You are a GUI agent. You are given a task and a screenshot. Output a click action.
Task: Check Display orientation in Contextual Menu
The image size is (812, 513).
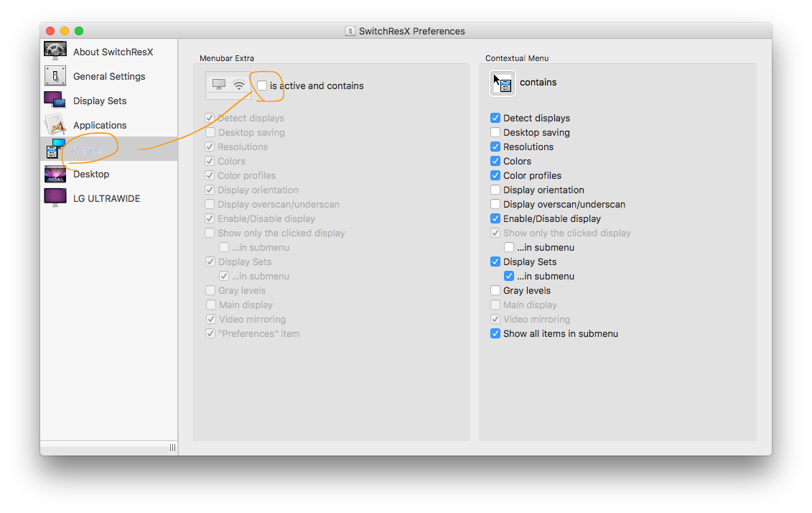495,190
